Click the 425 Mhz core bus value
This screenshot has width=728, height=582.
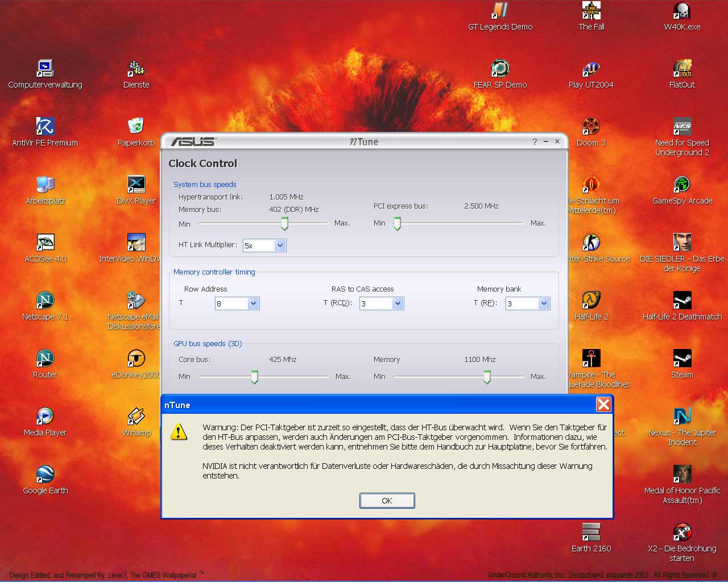(x=283, y=359)
